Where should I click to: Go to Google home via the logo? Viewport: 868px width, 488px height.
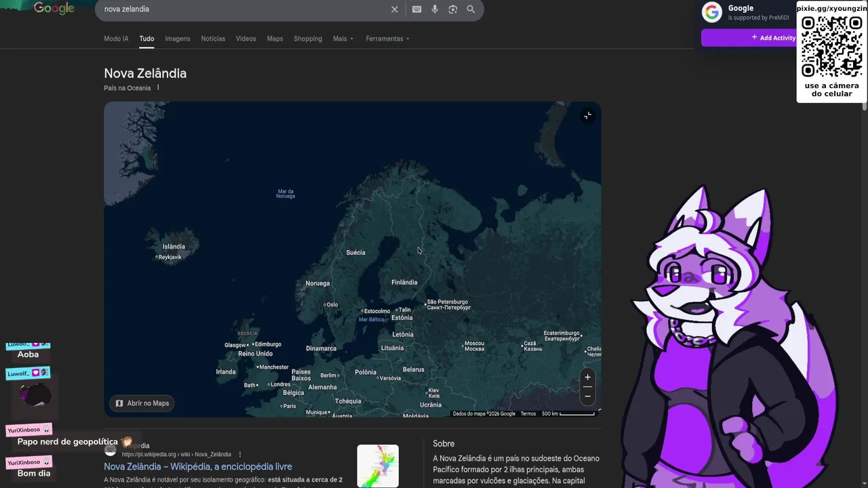[54, 8]
